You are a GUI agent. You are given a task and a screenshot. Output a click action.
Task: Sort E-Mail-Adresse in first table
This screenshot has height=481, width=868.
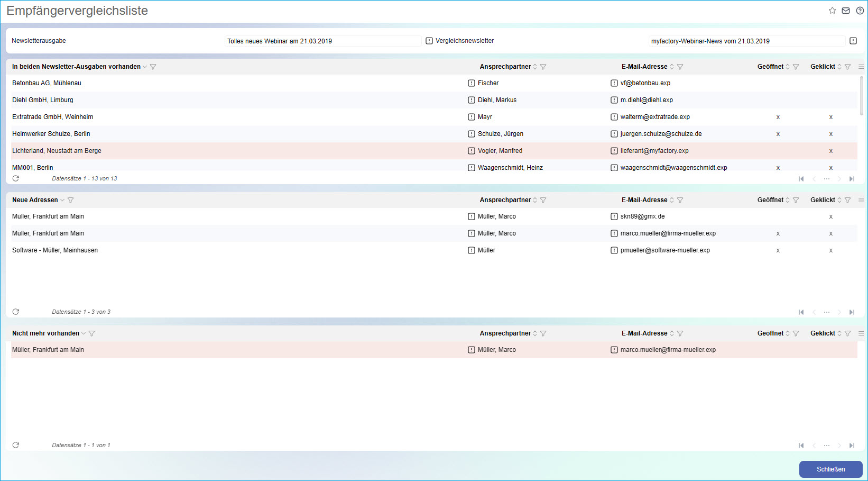(x=672, y=67)
